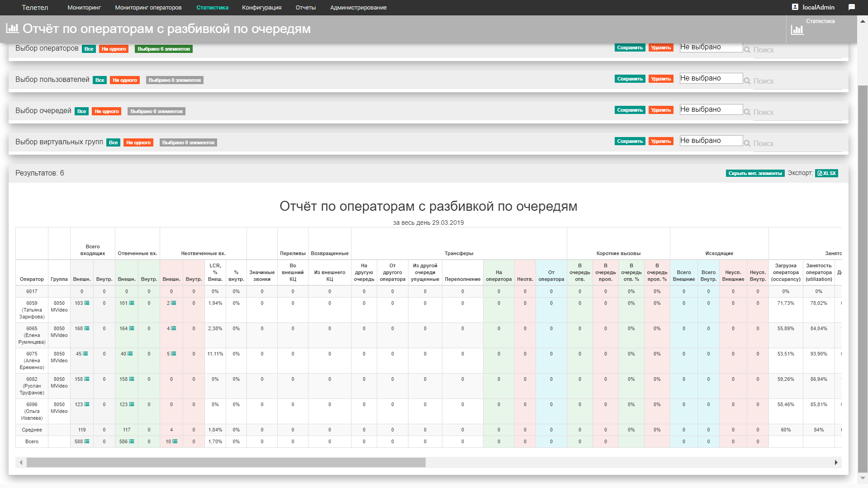Open 'Не выбрано' dropdown in Выбор пользователей row
This screenshot has height=488, width=868.
click(x=711, y=78)
